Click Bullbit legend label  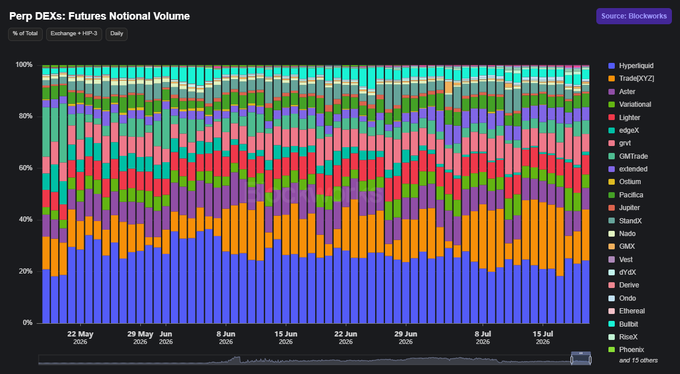(x=628, y=324)
